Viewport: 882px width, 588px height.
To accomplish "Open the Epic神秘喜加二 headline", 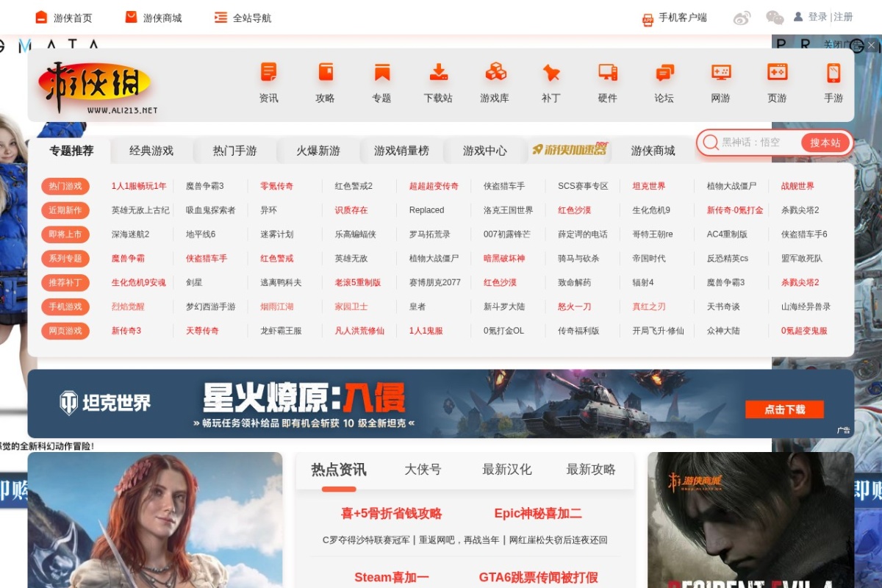I will pyautogui.click(x=538, y=514).
